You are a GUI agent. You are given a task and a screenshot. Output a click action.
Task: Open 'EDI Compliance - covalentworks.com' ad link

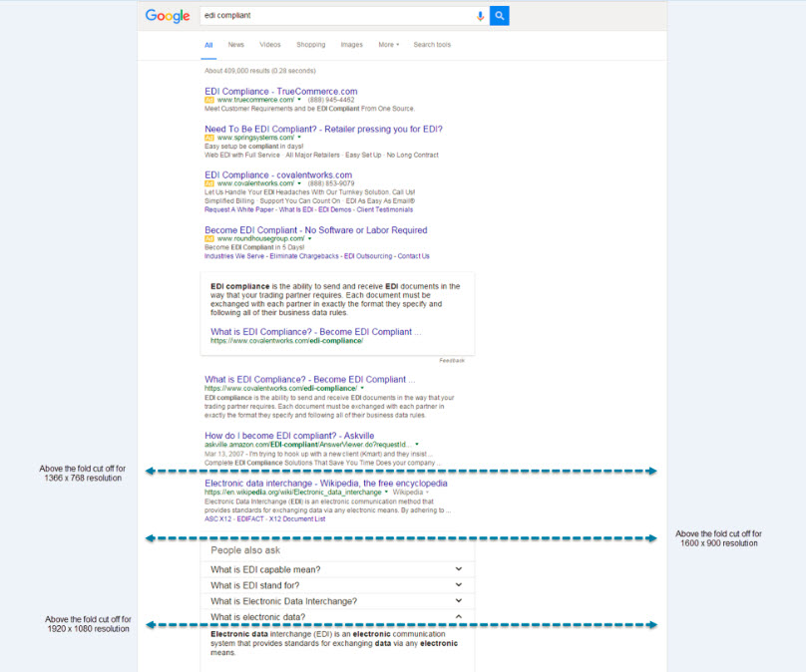278,175
